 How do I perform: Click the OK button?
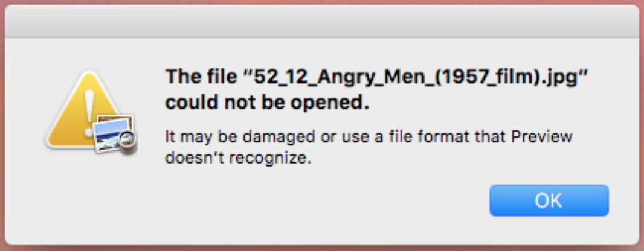(x=549, y=200)
